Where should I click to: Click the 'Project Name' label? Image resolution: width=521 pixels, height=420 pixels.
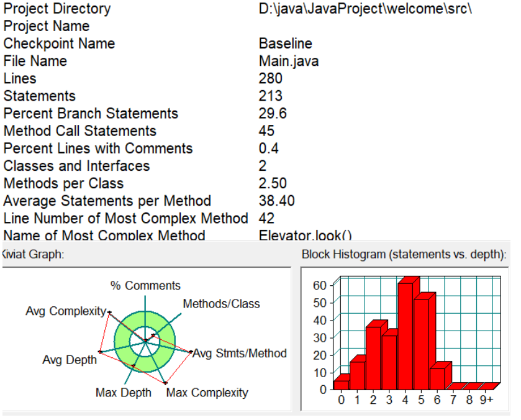[x=47, y=26]
